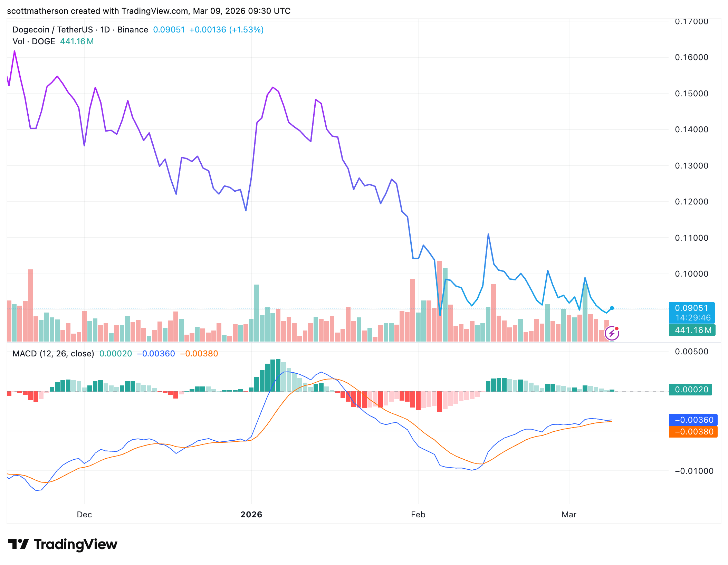The image size is (728, 565).
Task: Click the 0.10000 price scale label
Action: point(692,274)
